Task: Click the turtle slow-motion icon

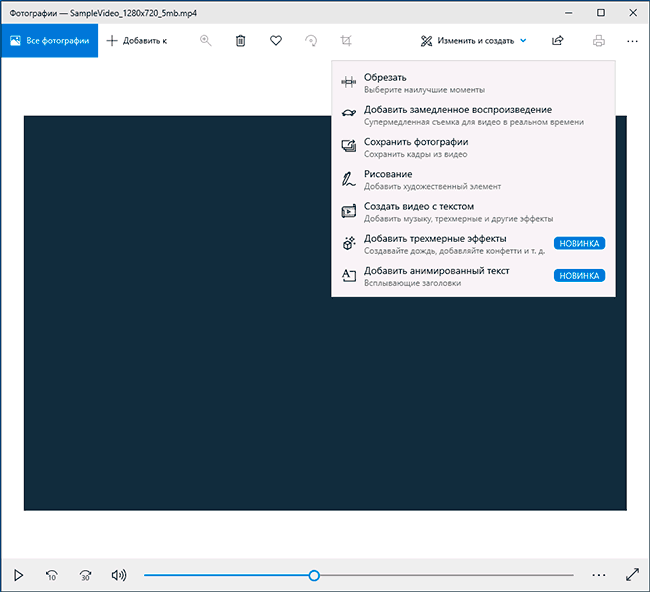Action: tap(349, 113)
